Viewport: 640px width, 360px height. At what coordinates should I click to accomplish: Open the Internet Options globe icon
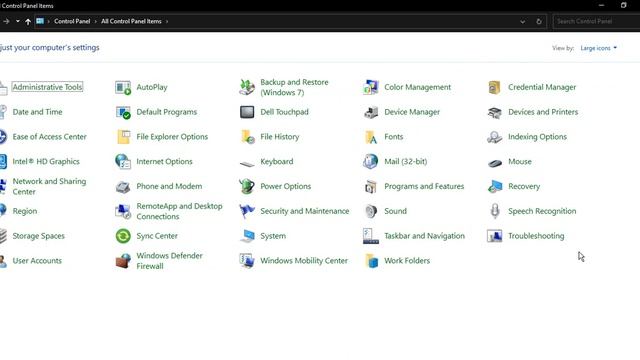point(123,162)
